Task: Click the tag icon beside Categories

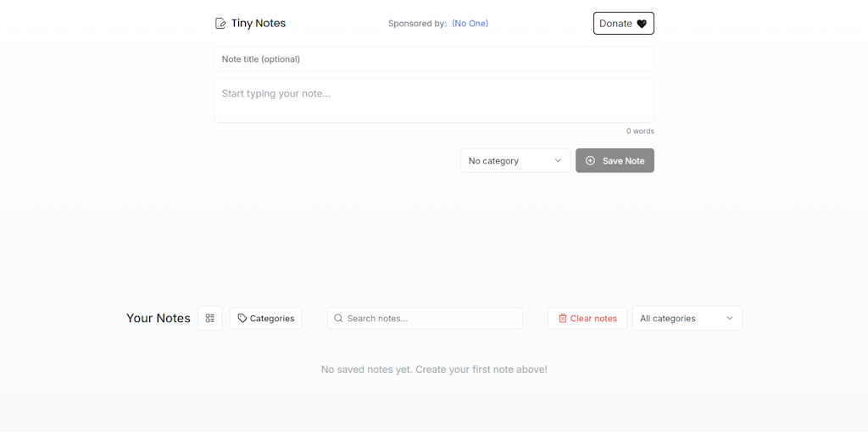Action: (242, 319)
